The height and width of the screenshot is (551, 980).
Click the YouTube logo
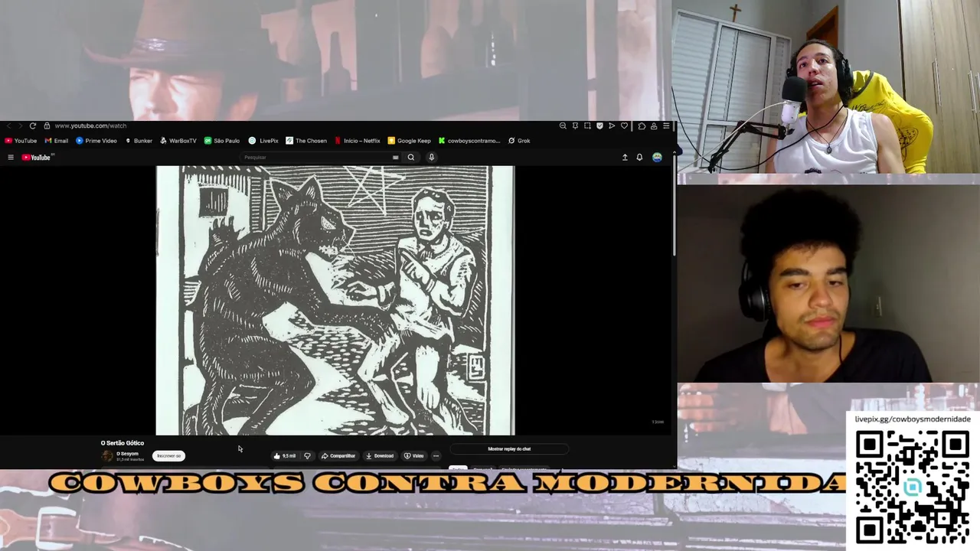click(x=38, y=158)
